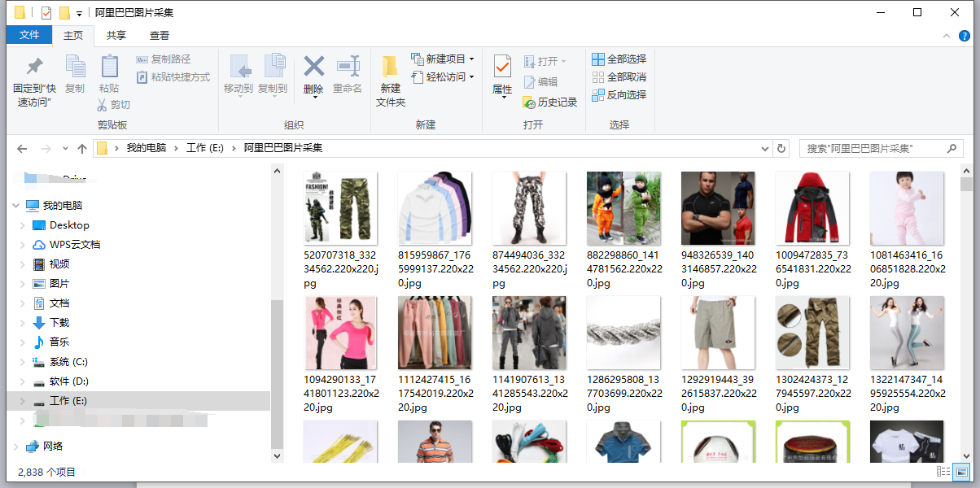Viewport: 980px width, 488px height.
Task: Select 系统 (C:) drive
Action: [68, 362]
